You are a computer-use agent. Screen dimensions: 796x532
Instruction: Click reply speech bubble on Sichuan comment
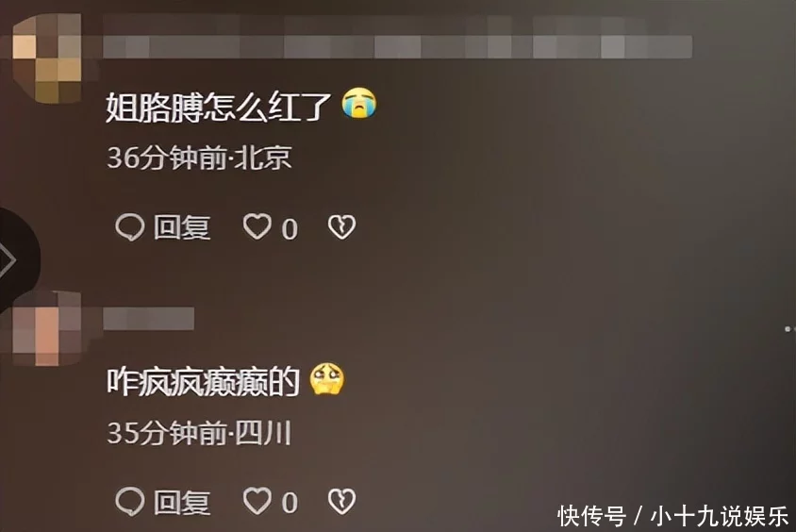point(130,502)
